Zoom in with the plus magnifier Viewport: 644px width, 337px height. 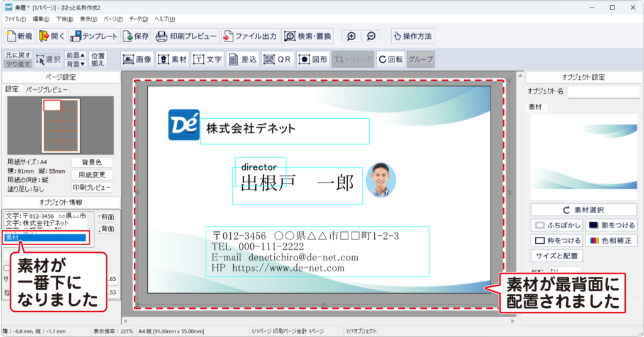351,36
